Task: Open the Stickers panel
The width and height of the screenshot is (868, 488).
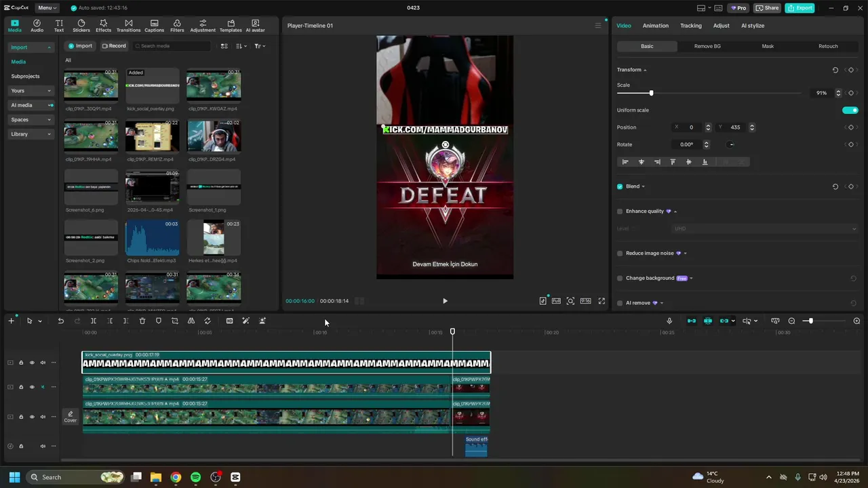Action: (x=81, y=26)
